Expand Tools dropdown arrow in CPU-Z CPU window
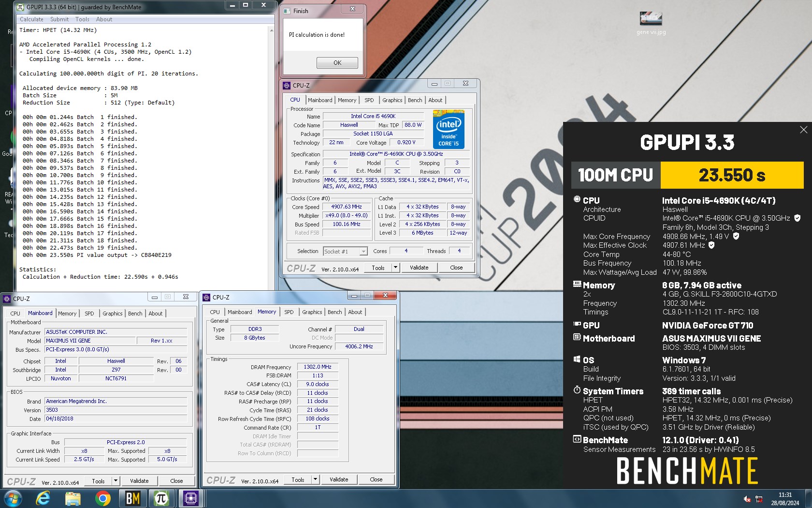Screen dimensions: 812x508 [x=395, y=268]
